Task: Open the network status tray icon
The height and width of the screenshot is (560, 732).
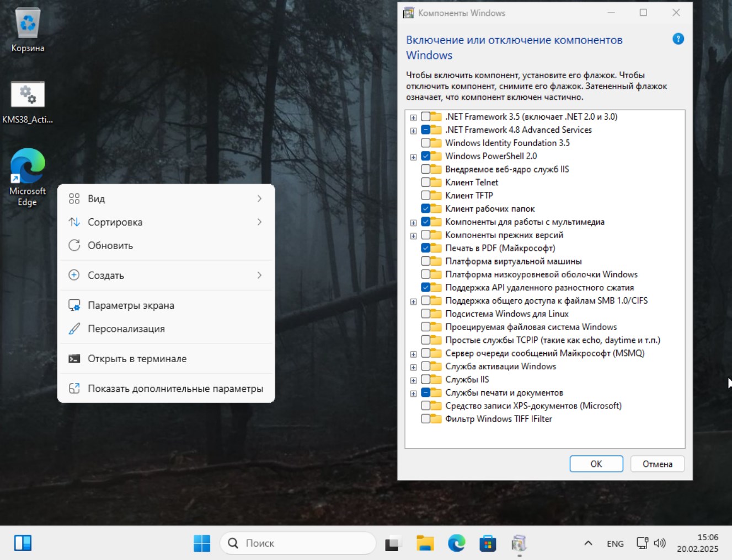Action: [642, 543]
